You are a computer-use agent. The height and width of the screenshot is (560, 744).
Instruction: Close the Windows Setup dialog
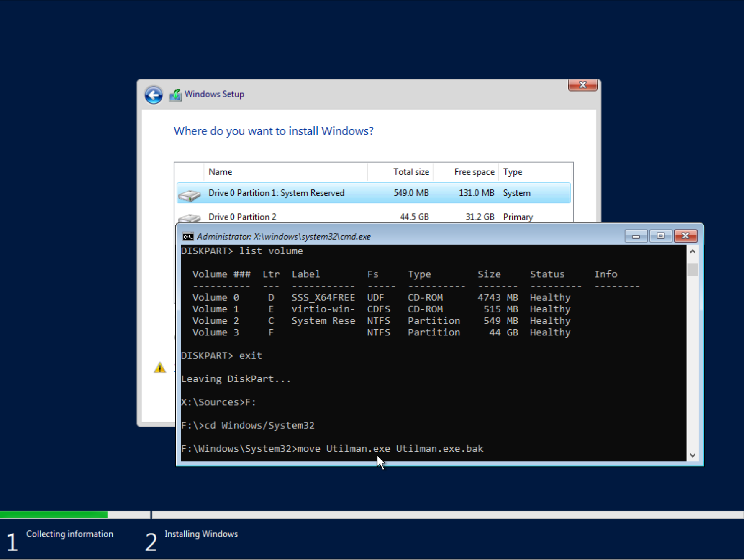tap(582, 85)
